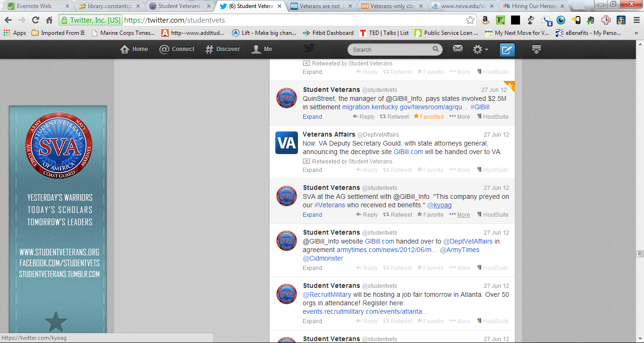Favorite the SVA AG settlement tweet

click(x=430, y=215)
